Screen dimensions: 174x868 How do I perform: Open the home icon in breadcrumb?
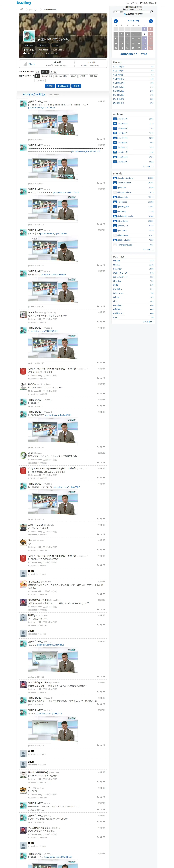coord(22,9)
